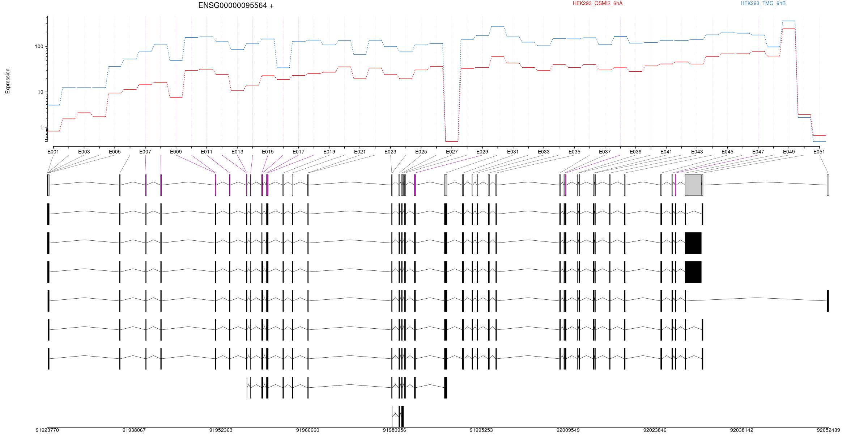This screenshot has height=438, width=868.
Task: Click exon label E019
Action: pyautogui.click(x=329, y=152)
